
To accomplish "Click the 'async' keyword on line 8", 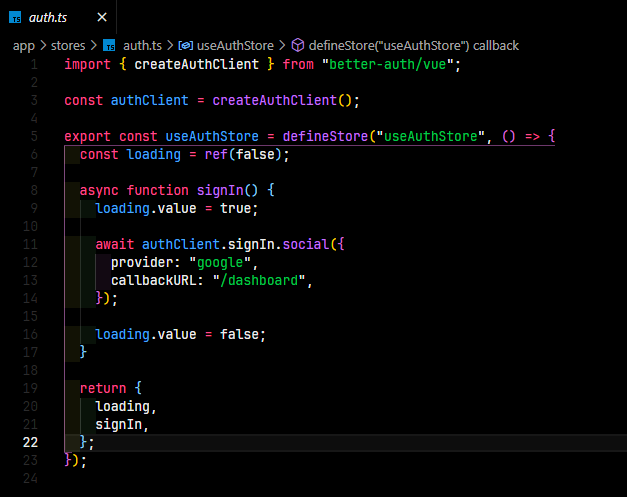I will click(x=99, y=190).
